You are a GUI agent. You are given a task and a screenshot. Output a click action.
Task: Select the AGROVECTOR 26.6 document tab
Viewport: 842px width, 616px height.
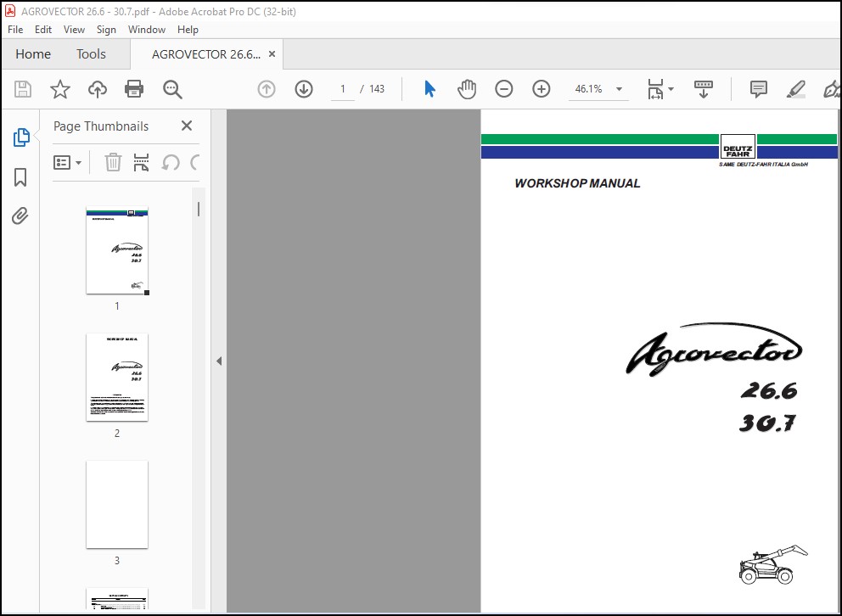(x=206, y=54)
